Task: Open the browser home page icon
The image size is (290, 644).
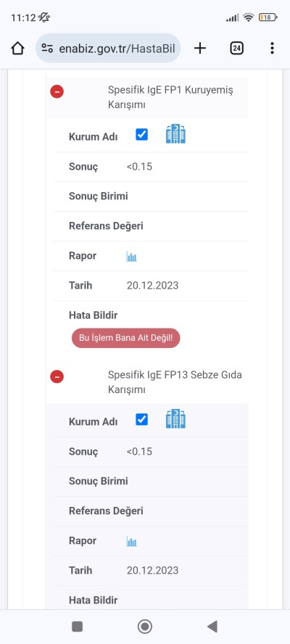Action: 17,49
